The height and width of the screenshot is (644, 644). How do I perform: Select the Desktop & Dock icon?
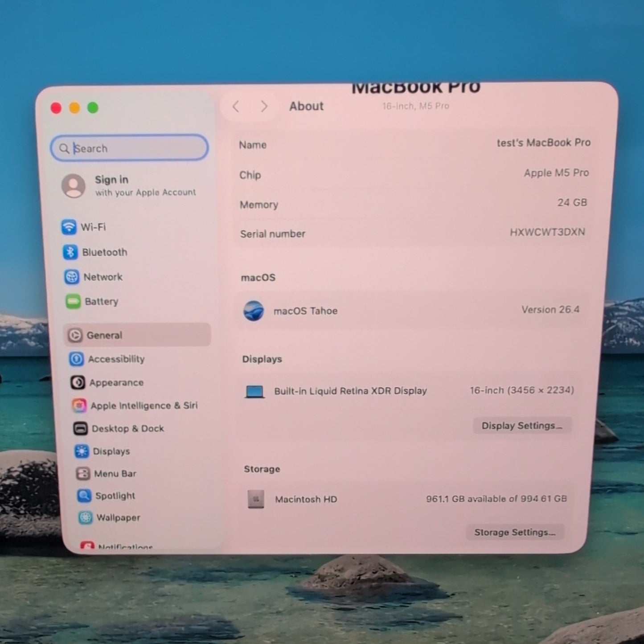pyautogui.click(x=81, y=429)
